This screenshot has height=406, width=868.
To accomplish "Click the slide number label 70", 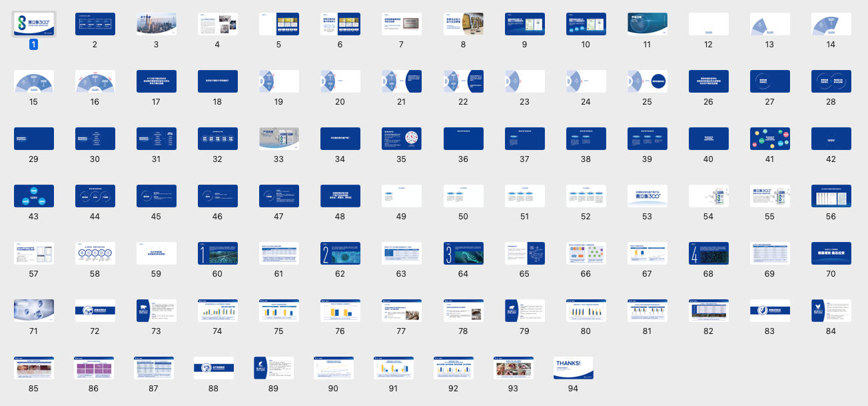I will [x=831, y=274].
